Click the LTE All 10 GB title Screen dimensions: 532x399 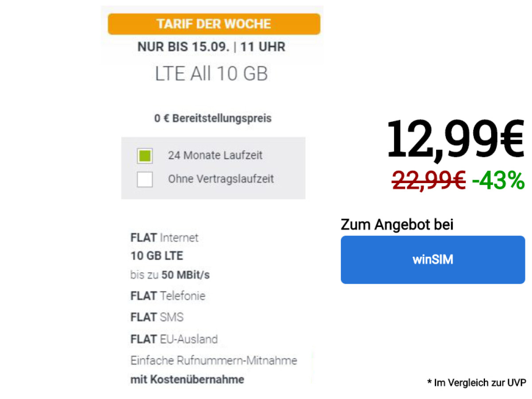pyautogui.click(x=211, y=74)
